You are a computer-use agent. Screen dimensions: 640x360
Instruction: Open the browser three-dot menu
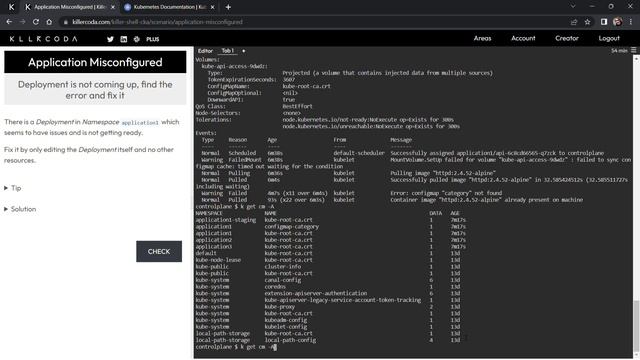click(631, 22)
